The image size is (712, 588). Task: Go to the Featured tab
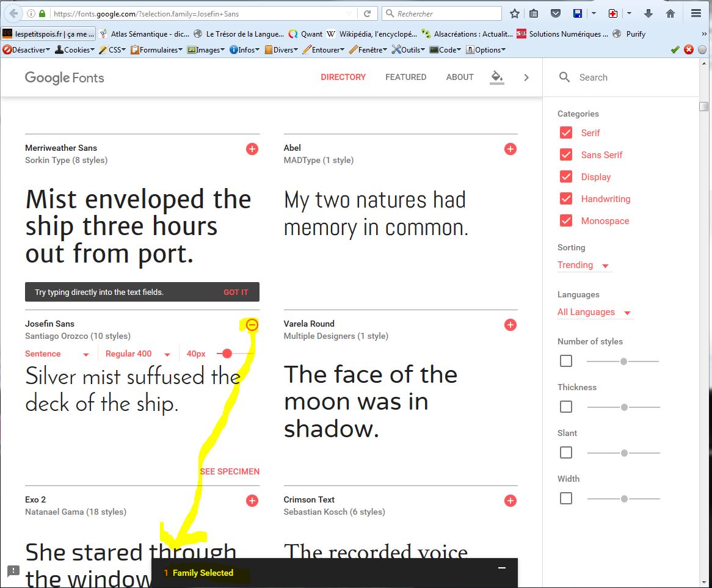tap(405, 77)
